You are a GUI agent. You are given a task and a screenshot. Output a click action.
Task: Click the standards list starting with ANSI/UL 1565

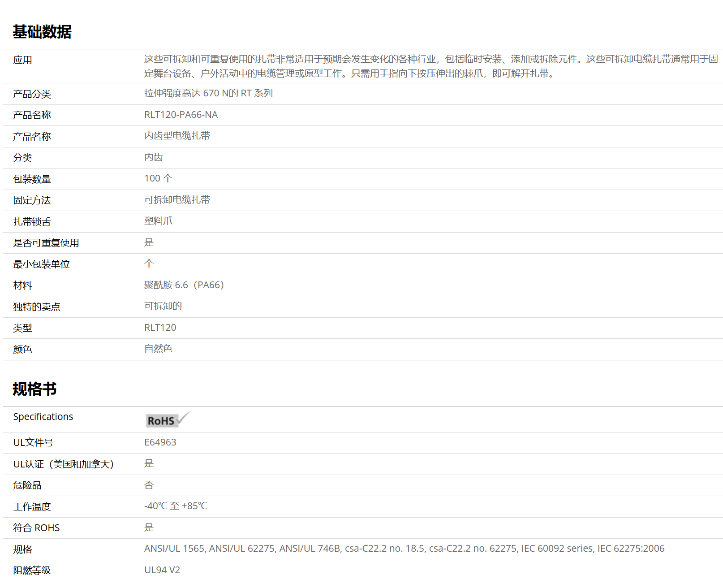coord(404,549)
